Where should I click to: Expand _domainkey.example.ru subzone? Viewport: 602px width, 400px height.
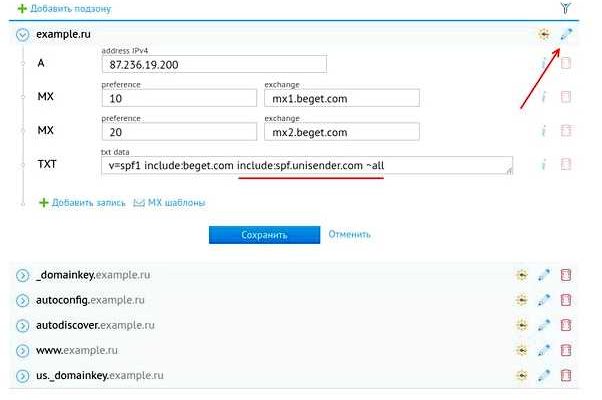22,275
